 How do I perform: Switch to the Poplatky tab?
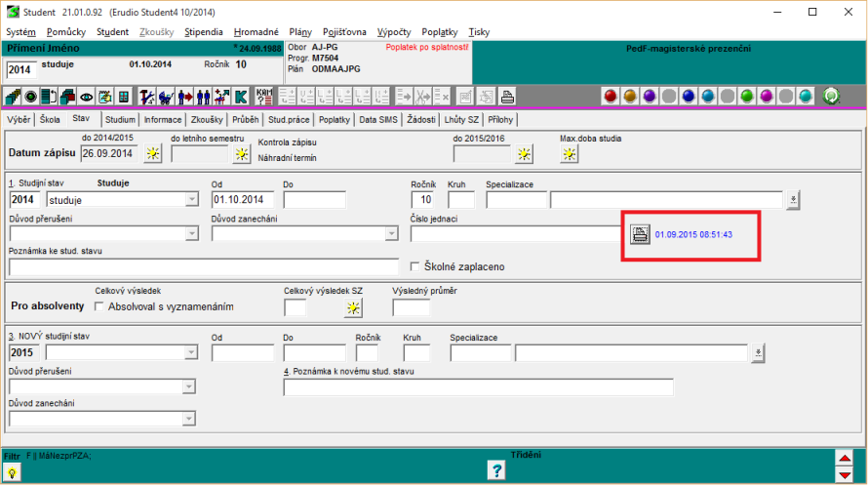pos(335,120)
